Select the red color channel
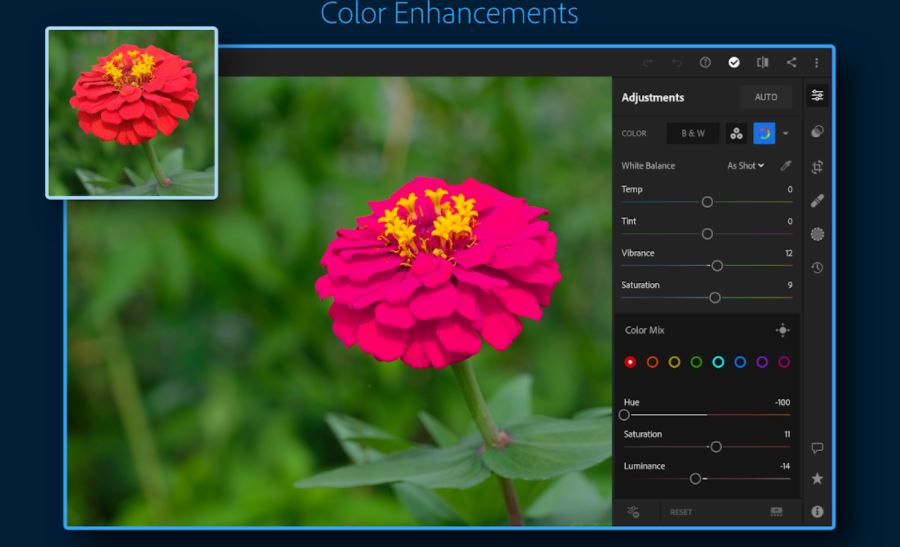900x547 pixels. coord(630,362)
